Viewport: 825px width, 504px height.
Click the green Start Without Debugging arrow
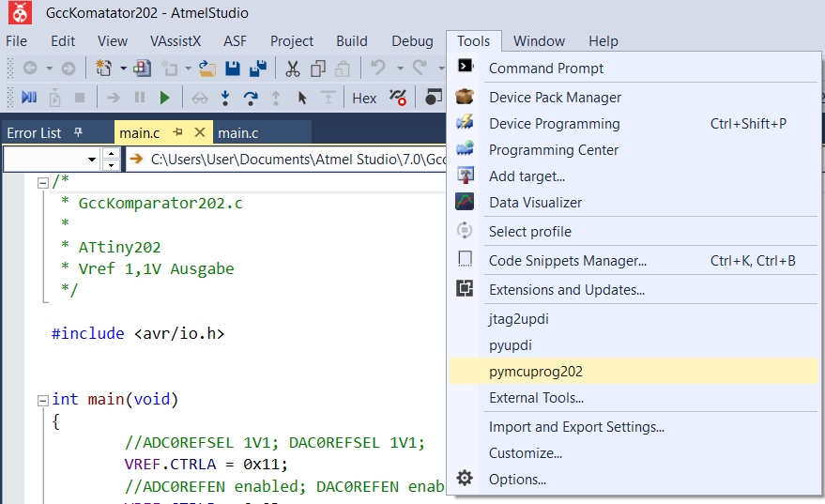(x=165, y=98)
